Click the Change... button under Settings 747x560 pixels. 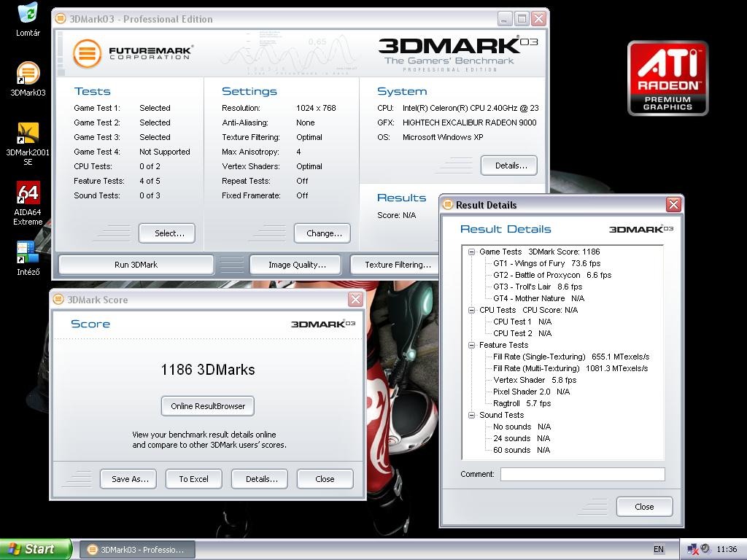[322, 233]
